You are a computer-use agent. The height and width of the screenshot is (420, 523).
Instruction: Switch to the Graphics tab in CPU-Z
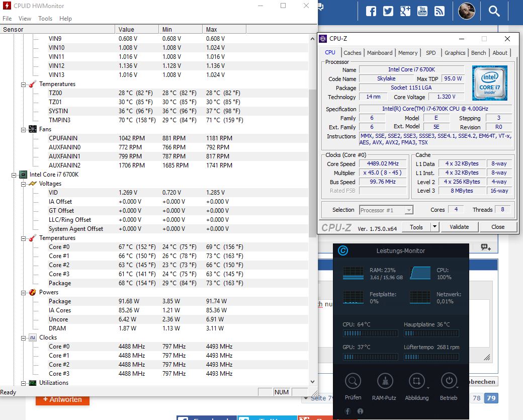[455, 53]
